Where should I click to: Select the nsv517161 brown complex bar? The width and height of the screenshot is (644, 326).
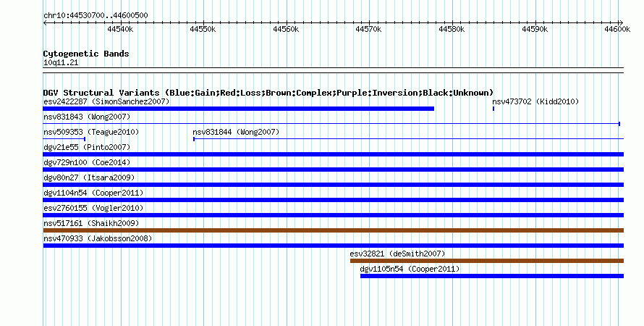coord(334,230)
